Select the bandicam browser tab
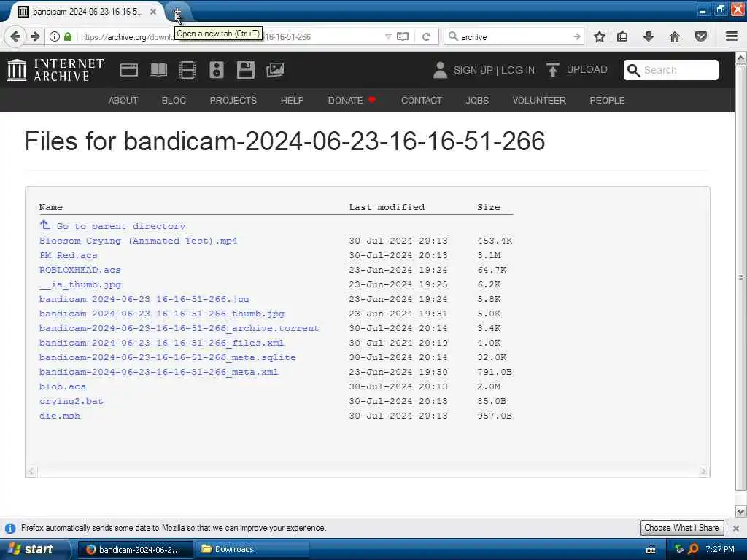Screen dimensions: 747x560 pyautogui.click(x=86, y=12)
